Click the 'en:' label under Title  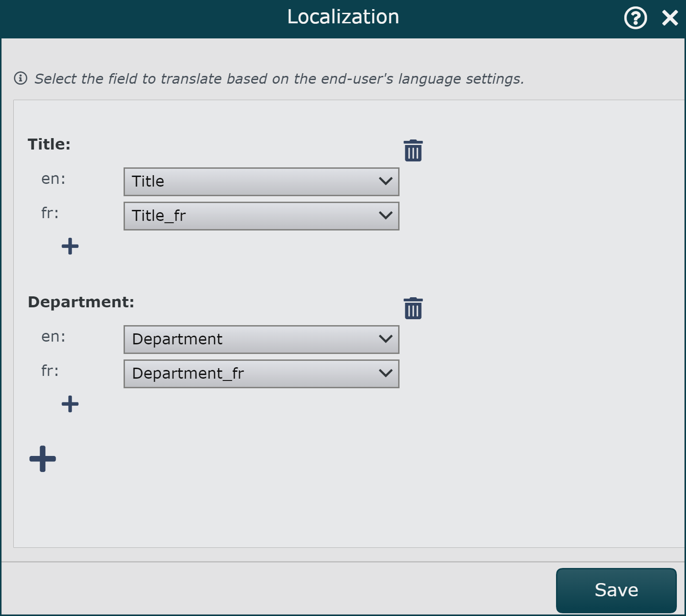[x=53, y=179]
